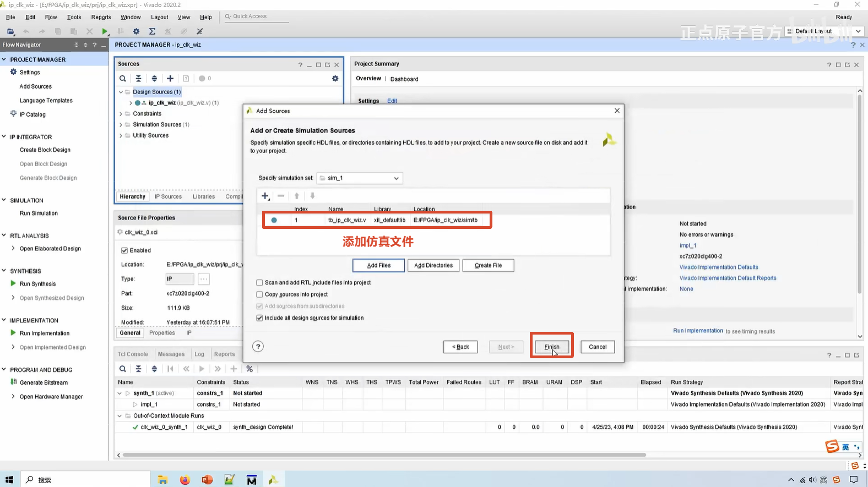Switch to the Tcl Console tab
This screenshot has width=868, height=487.
tap(133, 354)
